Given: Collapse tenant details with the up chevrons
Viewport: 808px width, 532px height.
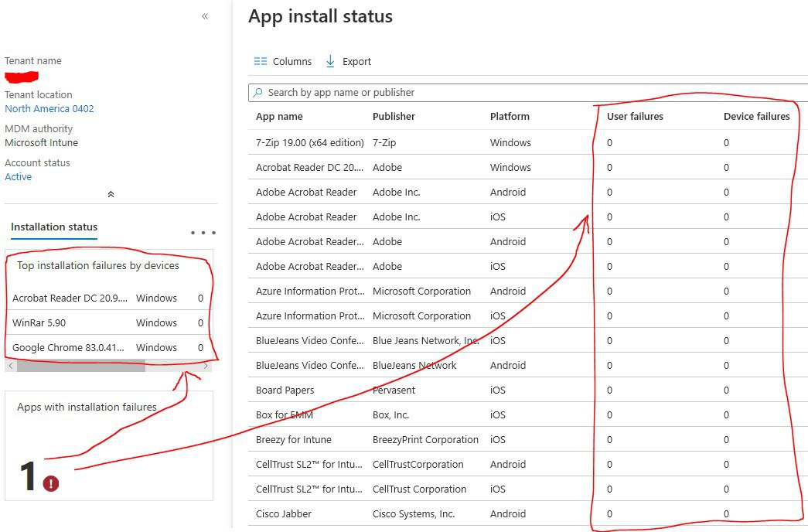Looking at the screenshot, I should pyautogui.click(x=111, y=194).
